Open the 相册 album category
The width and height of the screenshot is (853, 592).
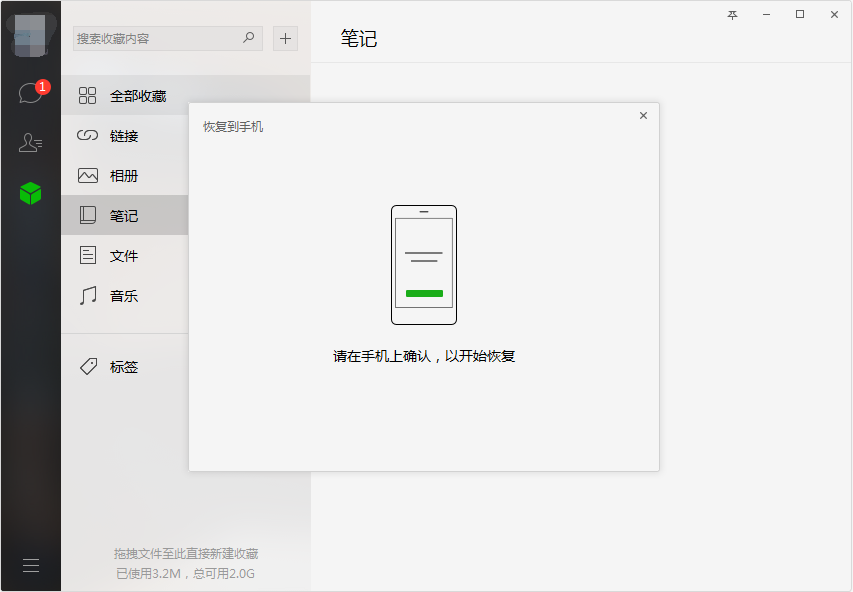(125, 176)
